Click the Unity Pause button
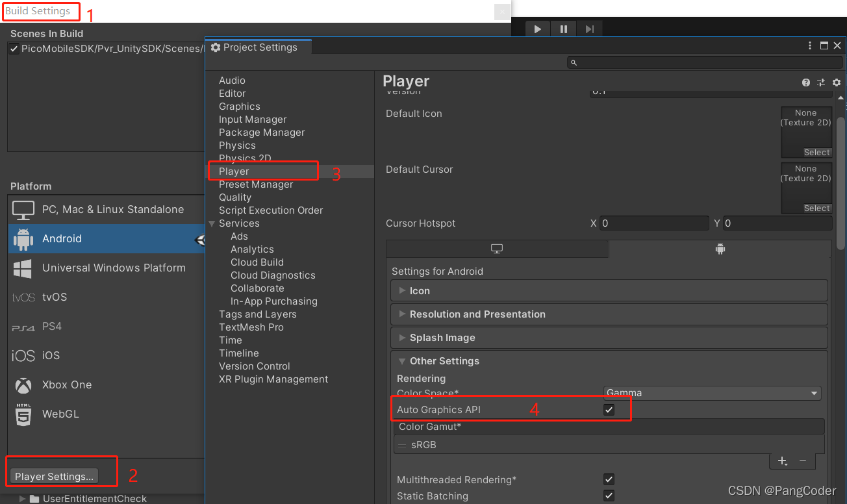847x504 pixels. tap(563, 29)
